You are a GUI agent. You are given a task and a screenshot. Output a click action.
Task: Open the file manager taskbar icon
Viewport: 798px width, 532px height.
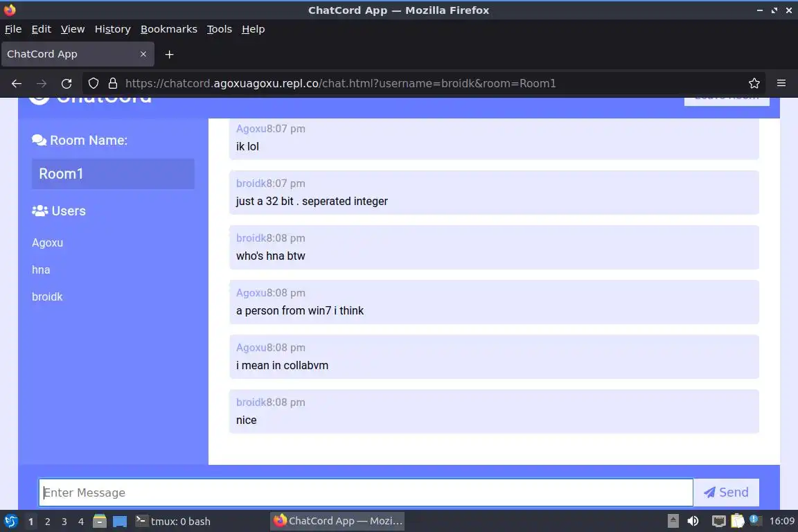100,522
